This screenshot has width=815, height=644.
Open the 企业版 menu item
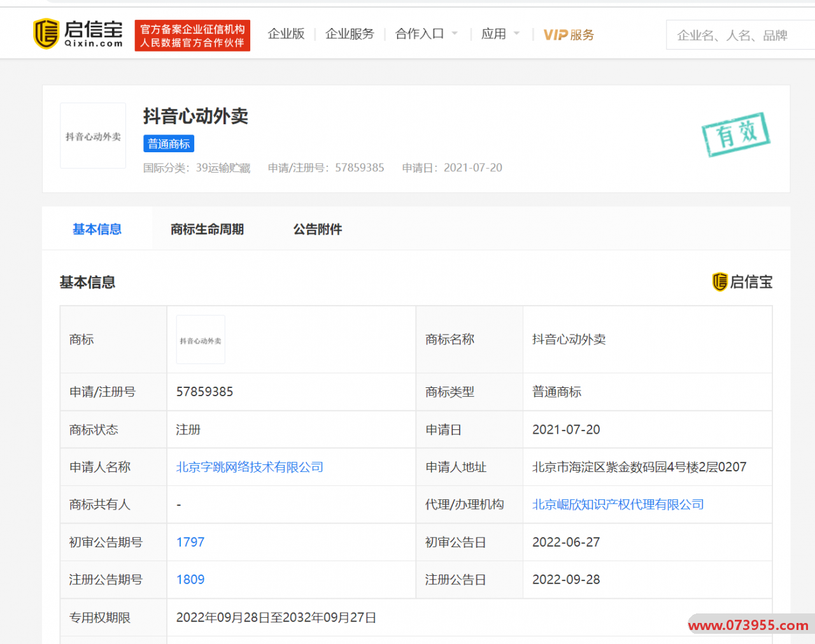coord(286,34)
